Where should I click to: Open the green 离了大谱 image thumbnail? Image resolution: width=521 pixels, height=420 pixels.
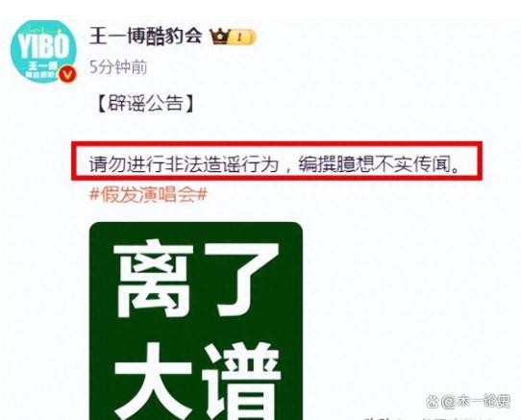(196, 321)
